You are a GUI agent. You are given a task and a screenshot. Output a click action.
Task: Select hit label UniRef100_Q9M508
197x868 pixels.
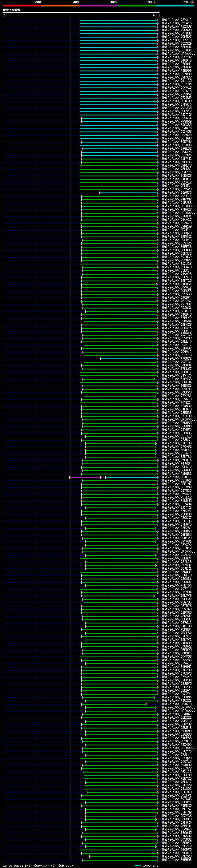[x=177, y=30]
